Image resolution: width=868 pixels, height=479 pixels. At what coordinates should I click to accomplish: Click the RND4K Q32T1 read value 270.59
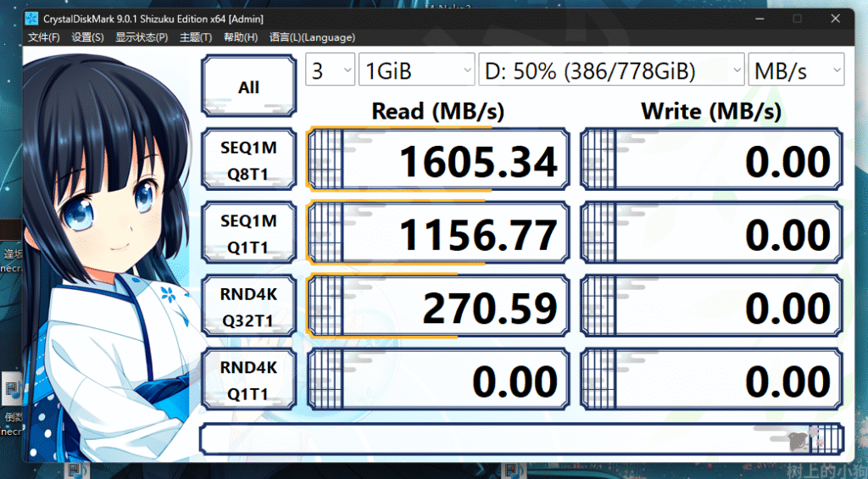coord(438,306)
